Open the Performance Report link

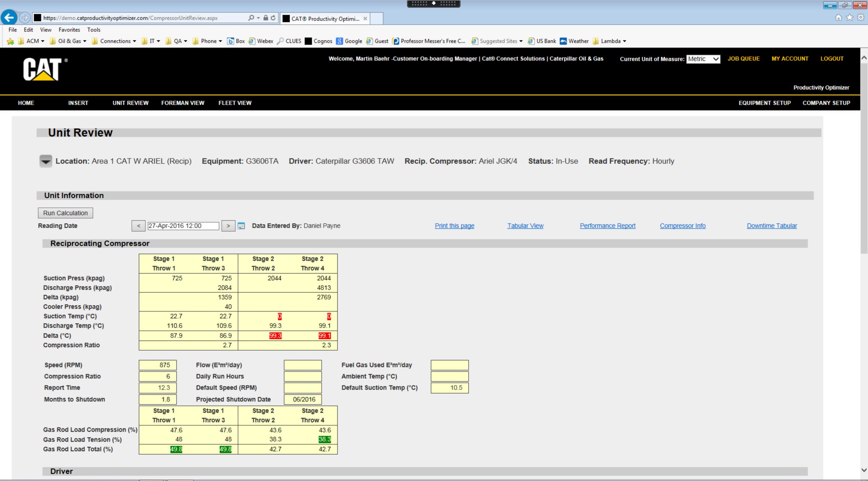pos(607,226)
